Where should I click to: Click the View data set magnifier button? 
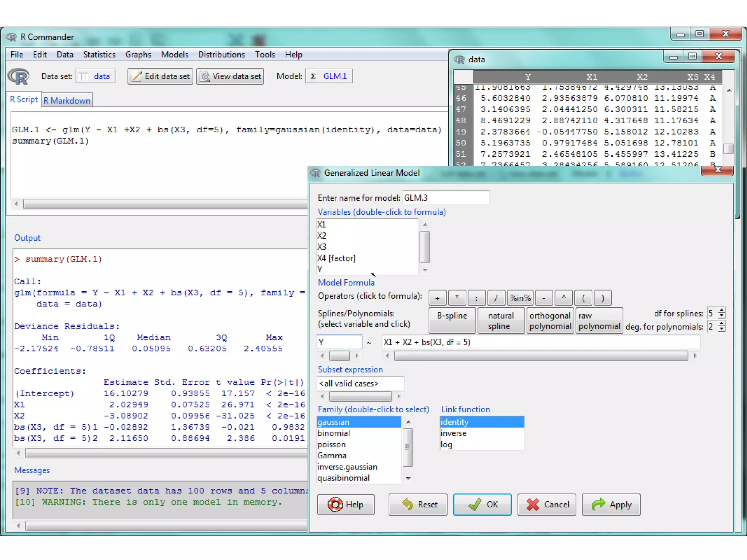click(x=230, y=76)
